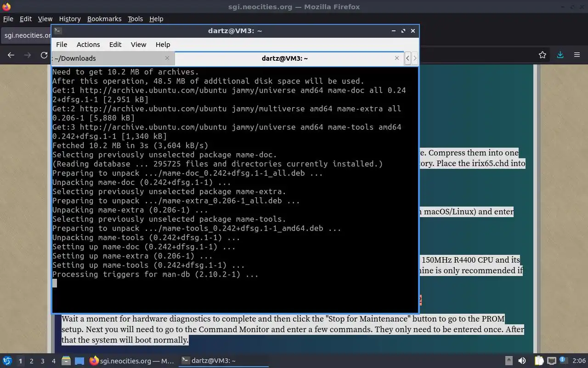Open the terminal File menu

(62, 45)
